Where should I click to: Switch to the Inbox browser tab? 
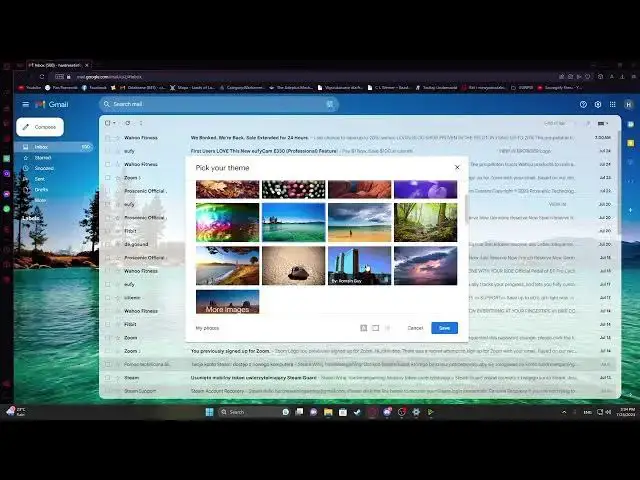click(59, 65)
